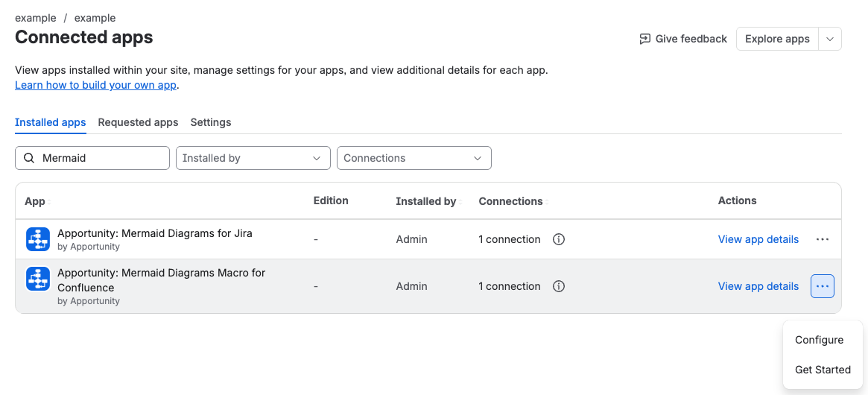Choose Get Started from the menu

coord(823,370)
